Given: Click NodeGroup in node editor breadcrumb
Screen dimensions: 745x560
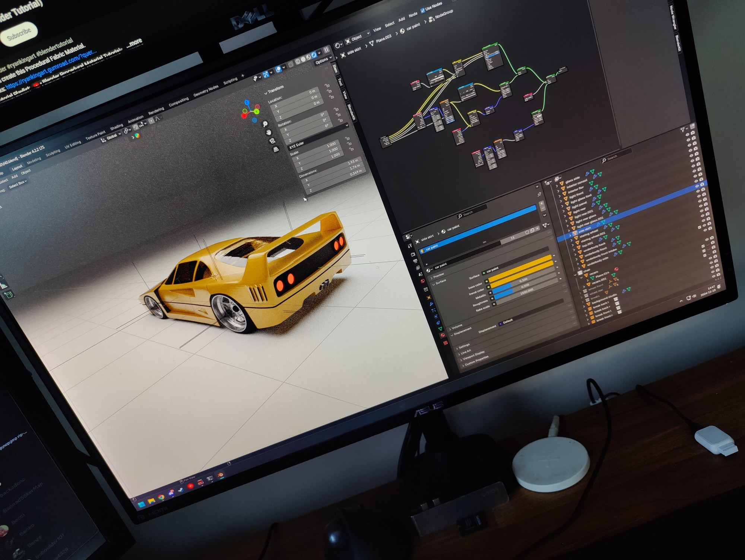Looking at the screenshot, I should (x=444, y=15).
